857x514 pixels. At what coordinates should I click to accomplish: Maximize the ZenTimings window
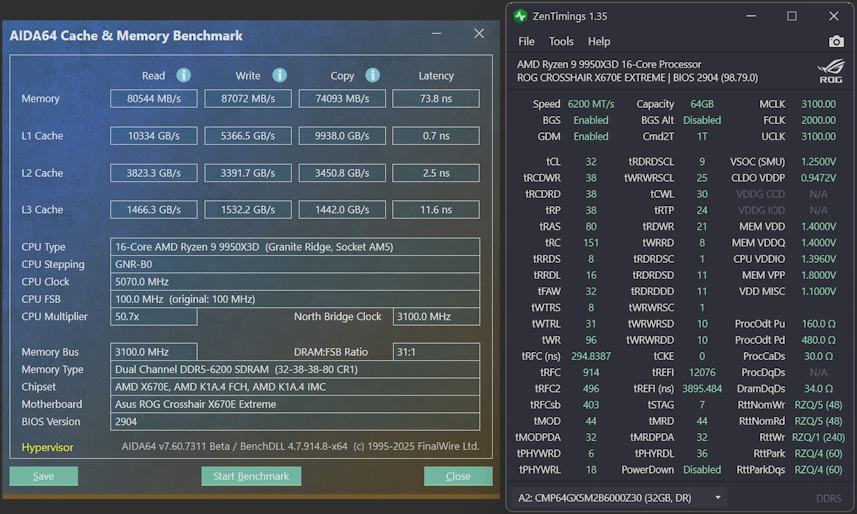(791, 16)
